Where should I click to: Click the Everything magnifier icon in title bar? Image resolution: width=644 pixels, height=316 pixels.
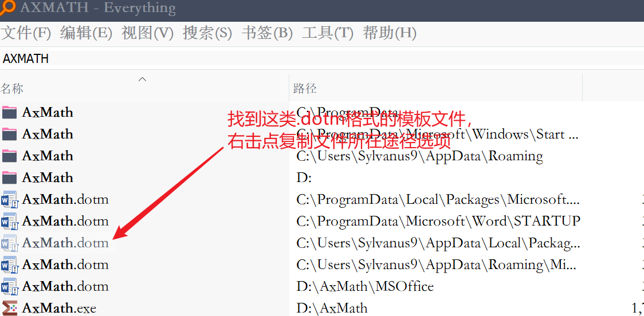coord(8,6)
